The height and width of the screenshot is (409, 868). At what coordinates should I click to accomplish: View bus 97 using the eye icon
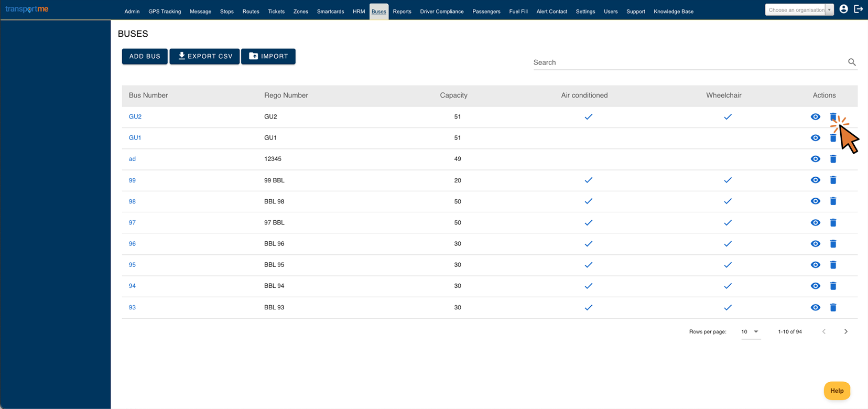(x=815, y=222)
